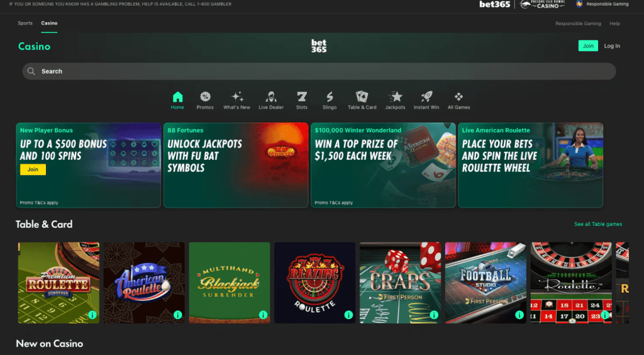This screenshot has width=644, height=355.
Task: Click the Responsible Gaming badge icon
Action: click(579, 4)
